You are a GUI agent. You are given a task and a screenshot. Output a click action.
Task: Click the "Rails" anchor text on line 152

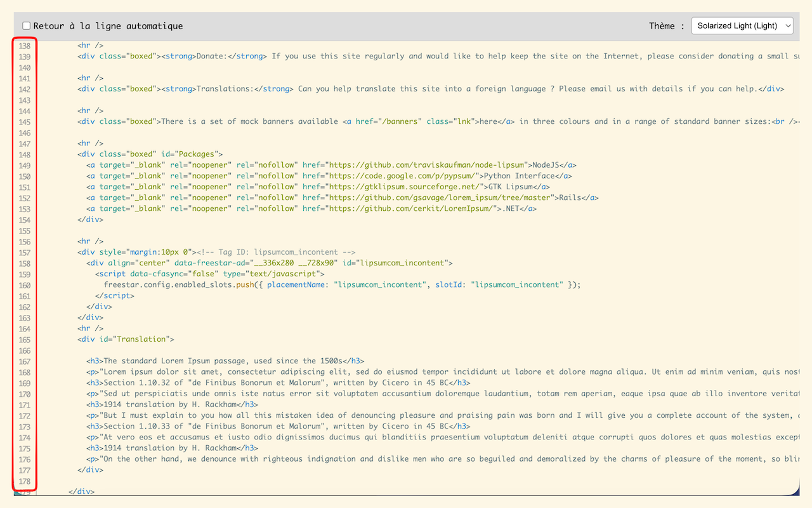pos(570,197)
